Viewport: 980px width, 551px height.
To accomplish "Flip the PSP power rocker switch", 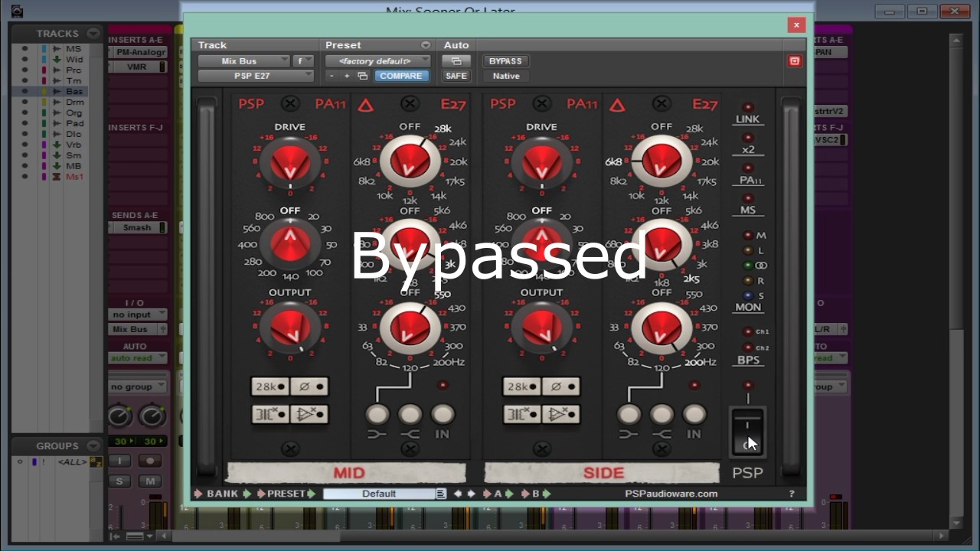I will tap(747, 432).
